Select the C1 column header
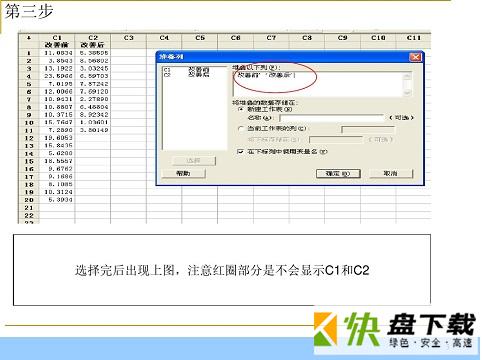 [57, 38]
